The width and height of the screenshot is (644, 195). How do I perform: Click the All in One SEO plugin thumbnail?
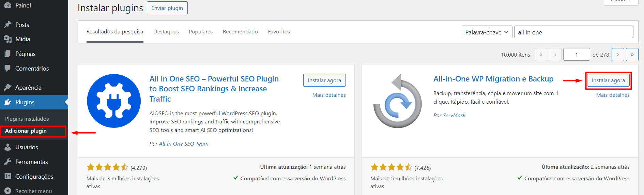tap(114, 101)
